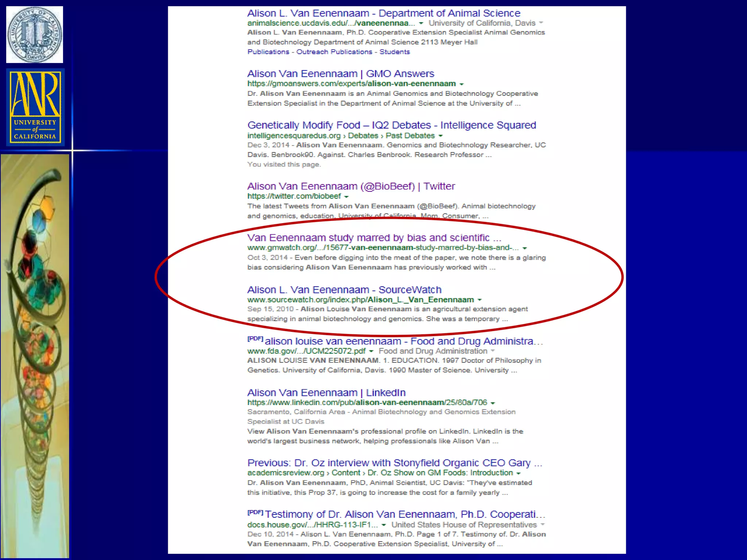Open the Dr. Oz Stonyfield interview result
Viewport: 747px width, 560px height.
(x=394, y=463)
